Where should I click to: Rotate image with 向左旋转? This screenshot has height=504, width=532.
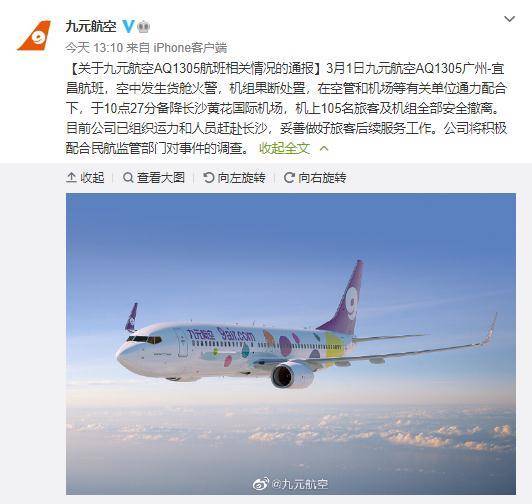242,178
